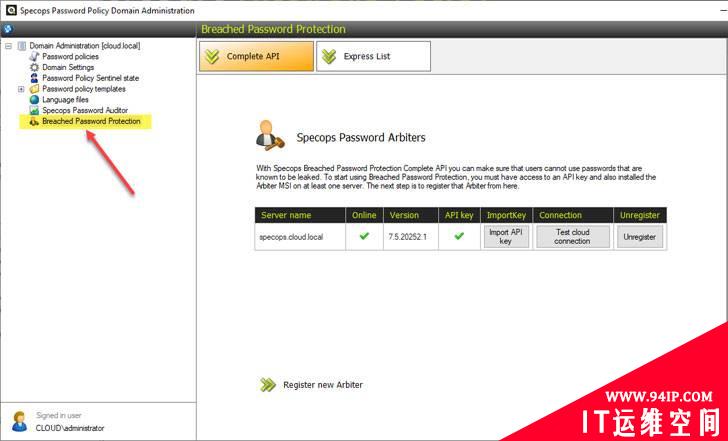
Task: Click the Language files globe icon
Action: coord(34,99)
